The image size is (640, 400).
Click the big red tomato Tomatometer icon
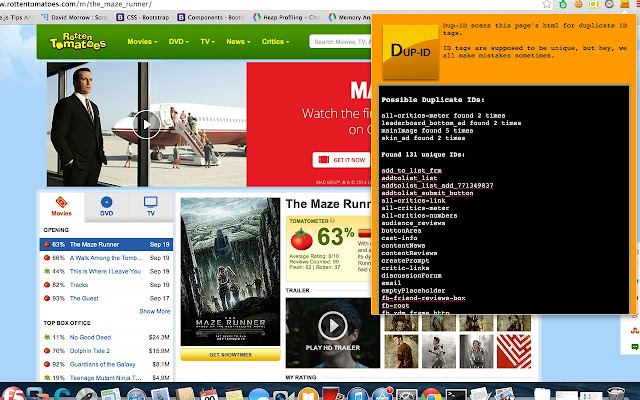click(x=302, y=239)
